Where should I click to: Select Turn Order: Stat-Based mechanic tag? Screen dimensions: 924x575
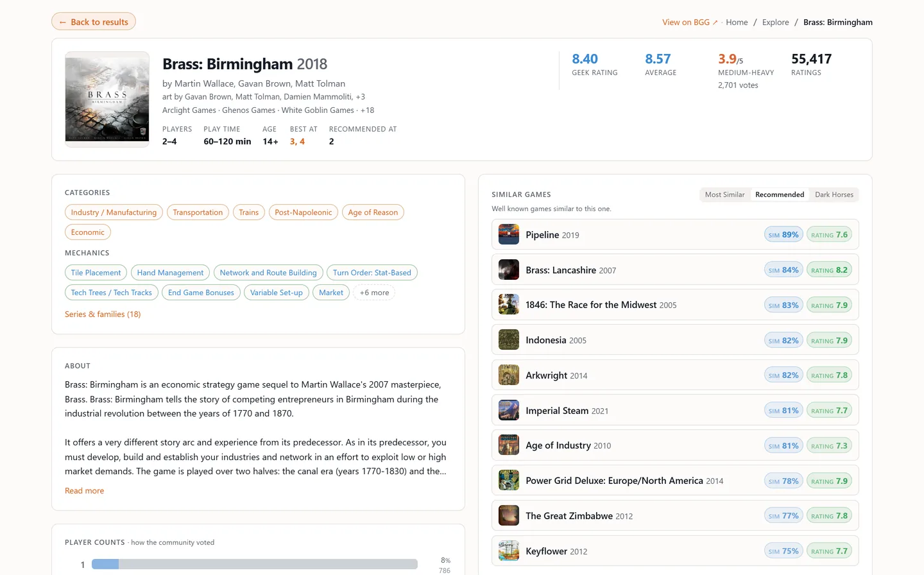[x=372, y=273]
